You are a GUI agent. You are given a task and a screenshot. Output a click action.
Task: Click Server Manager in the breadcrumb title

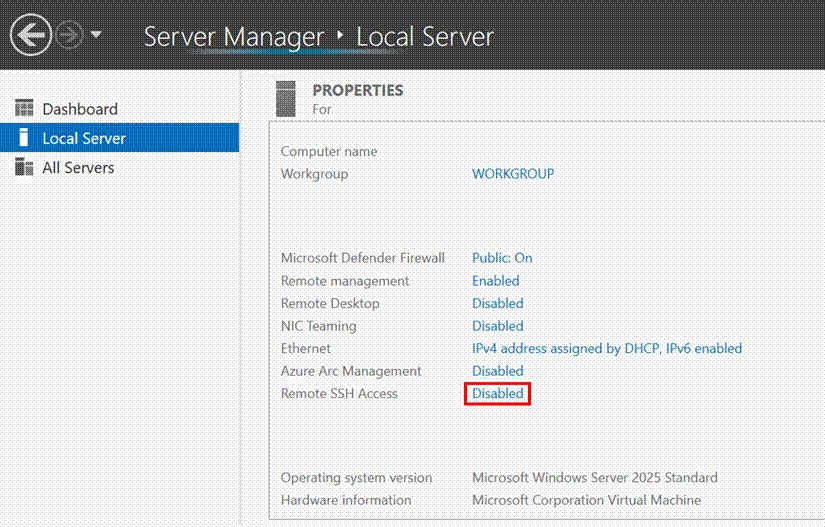234,37
